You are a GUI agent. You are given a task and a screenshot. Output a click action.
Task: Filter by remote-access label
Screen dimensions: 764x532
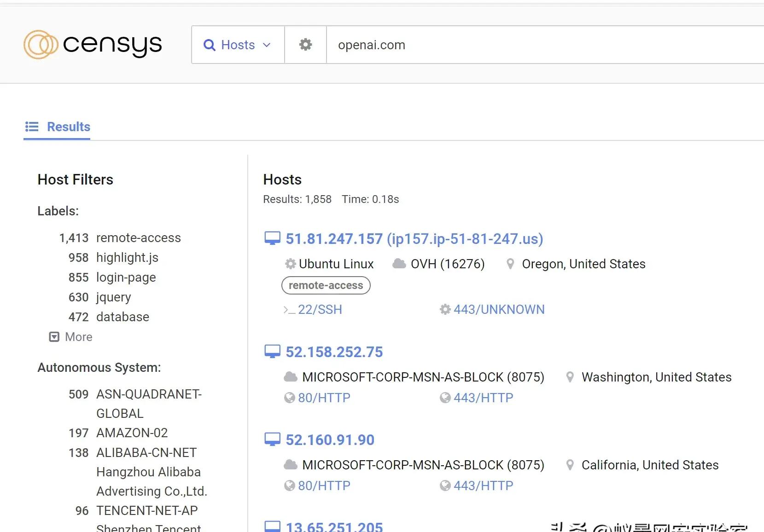(138, 237)
